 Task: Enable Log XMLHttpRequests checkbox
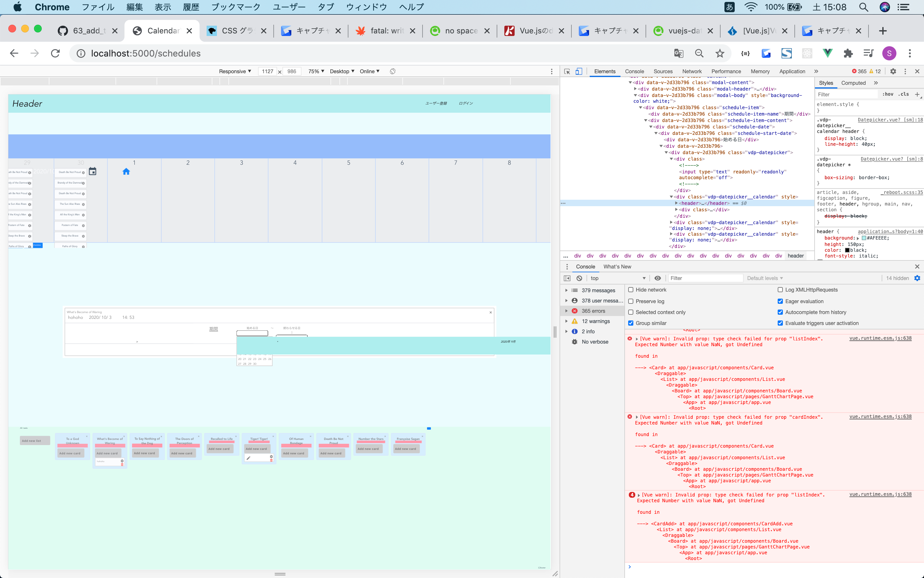point(780,290)
